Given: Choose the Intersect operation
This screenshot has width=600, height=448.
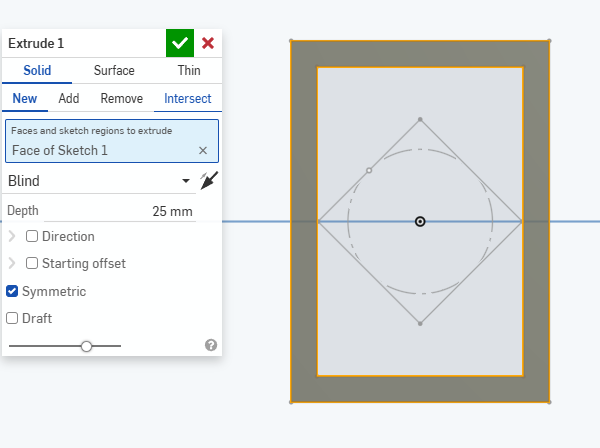Looking at the screenshot, I should tap(187, 99).
